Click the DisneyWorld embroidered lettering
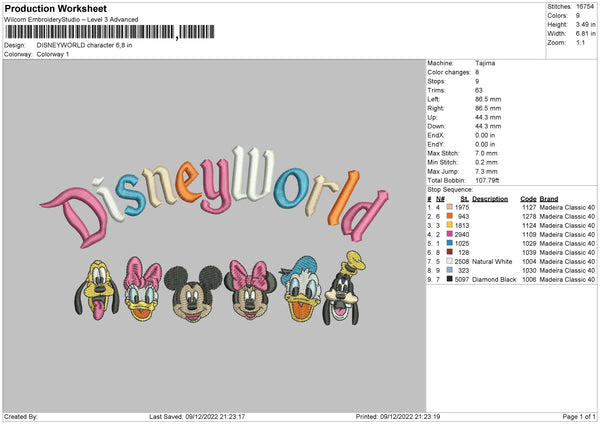The height and width of the screenshot is (424, 600). (x=214, y=196)
